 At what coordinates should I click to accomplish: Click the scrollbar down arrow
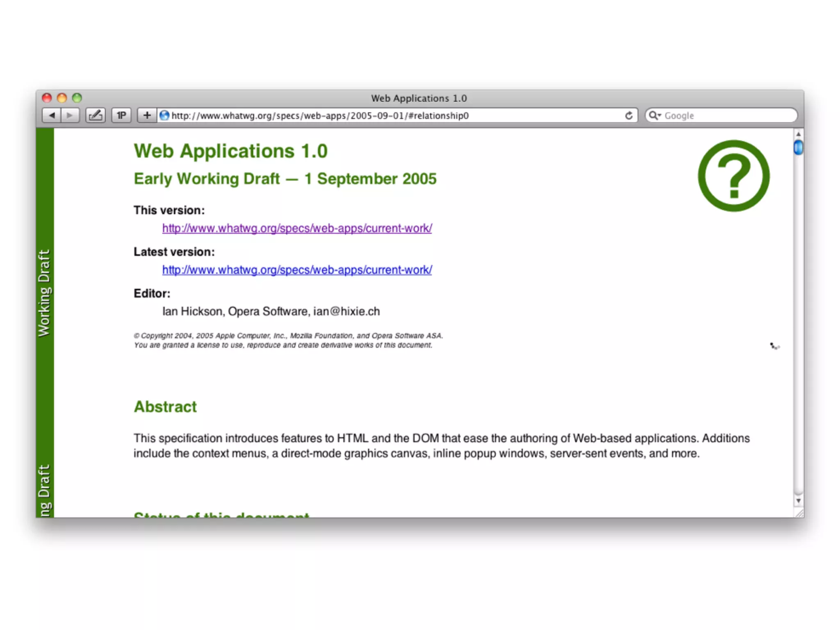coord(798,501)
